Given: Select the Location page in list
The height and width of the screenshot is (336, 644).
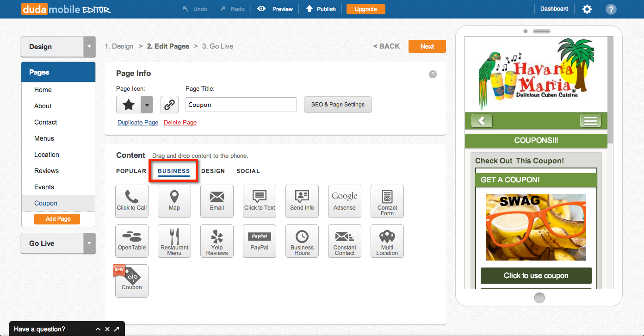Looking at the screenshot, I should point(58,155).
